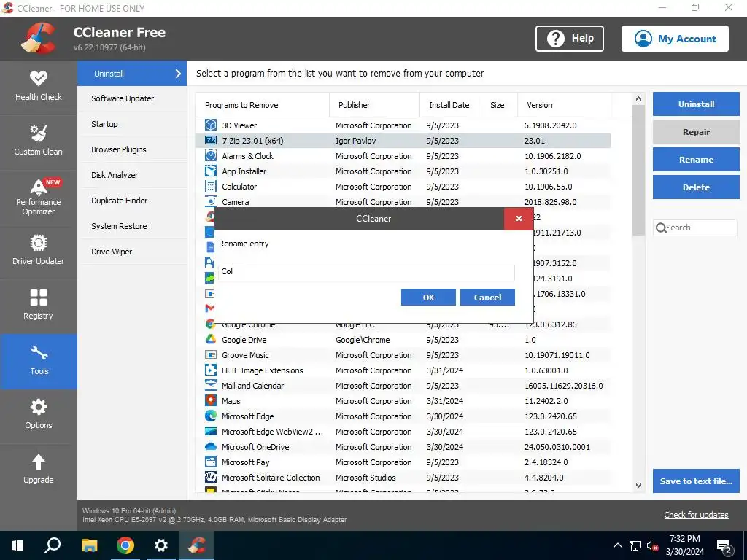The image size is (747, 560).
Task: Select the Microsoft Solitaire Collection row
Action: pyautogui.click(x=403, y=477)
